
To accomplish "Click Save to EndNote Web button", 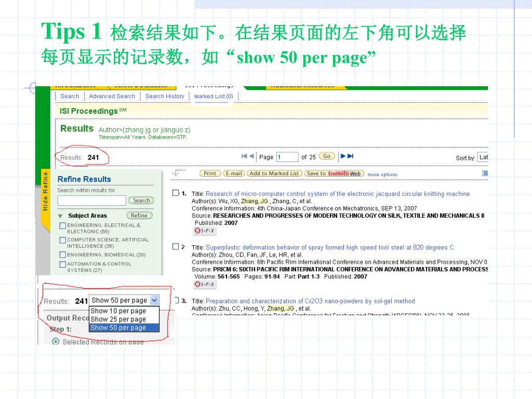I will point(334,174).
